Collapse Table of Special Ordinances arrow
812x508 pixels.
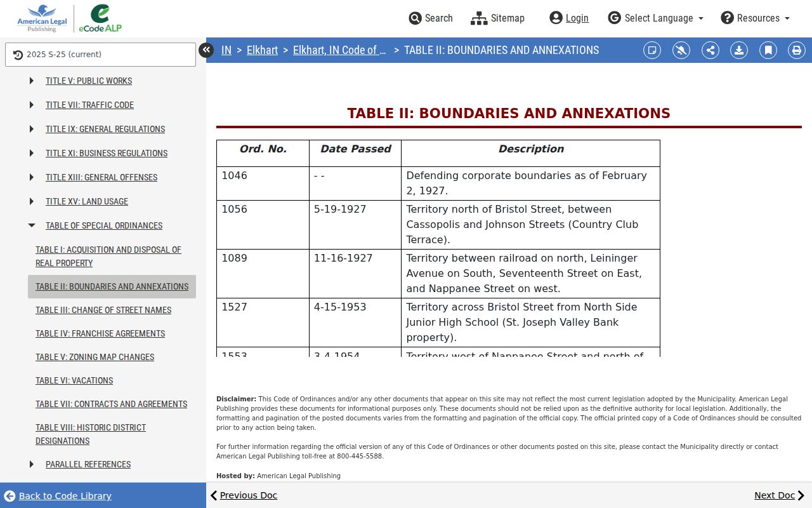click(x=32, y=225)
